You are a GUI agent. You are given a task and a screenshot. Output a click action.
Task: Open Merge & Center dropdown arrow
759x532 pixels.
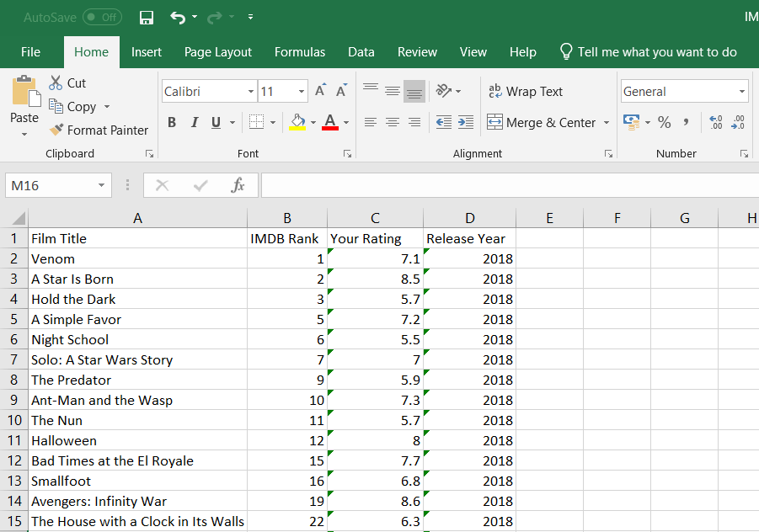[x=607, y=122]
